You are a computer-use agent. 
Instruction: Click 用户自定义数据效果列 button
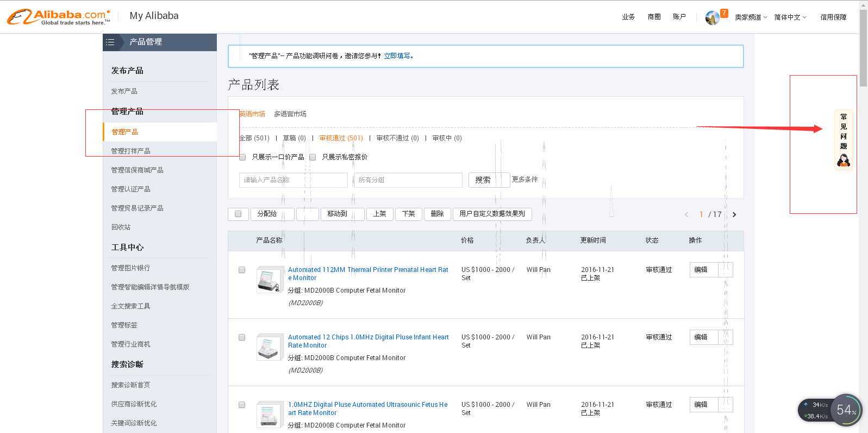click(492, 214)
